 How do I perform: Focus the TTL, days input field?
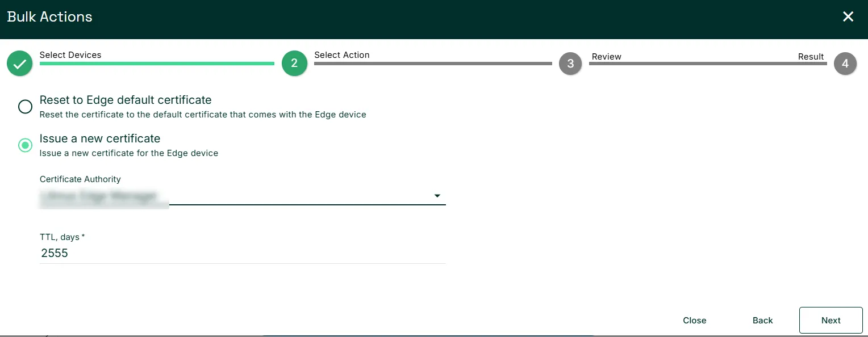pyautogui.click(x=243, y=254)
